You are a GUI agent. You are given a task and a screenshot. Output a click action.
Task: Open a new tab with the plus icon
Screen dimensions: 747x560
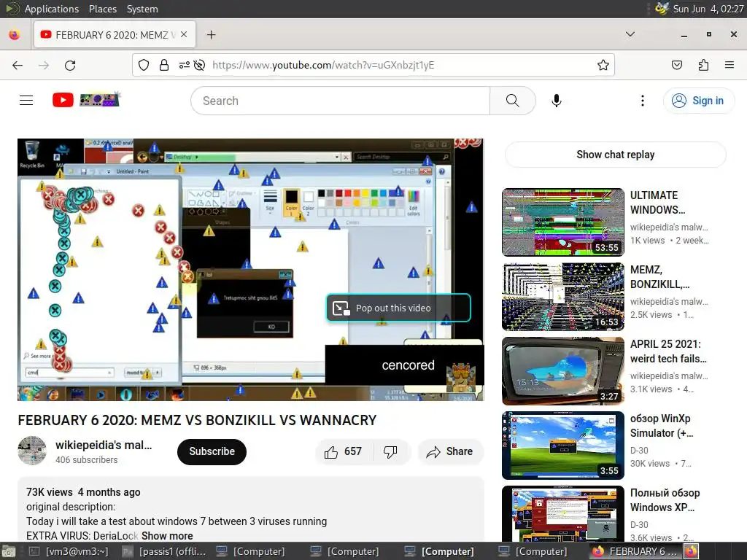[x=211, y=35]
